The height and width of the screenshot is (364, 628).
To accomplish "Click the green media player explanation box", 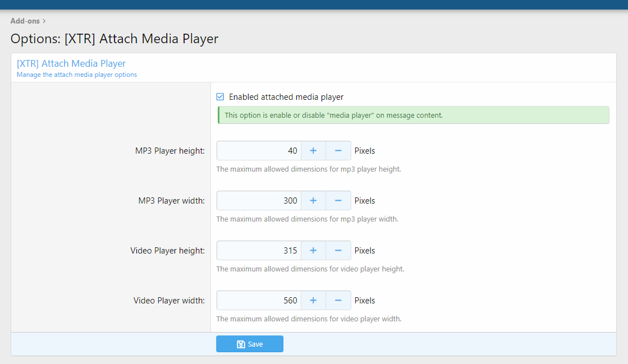I will (413, 115).
